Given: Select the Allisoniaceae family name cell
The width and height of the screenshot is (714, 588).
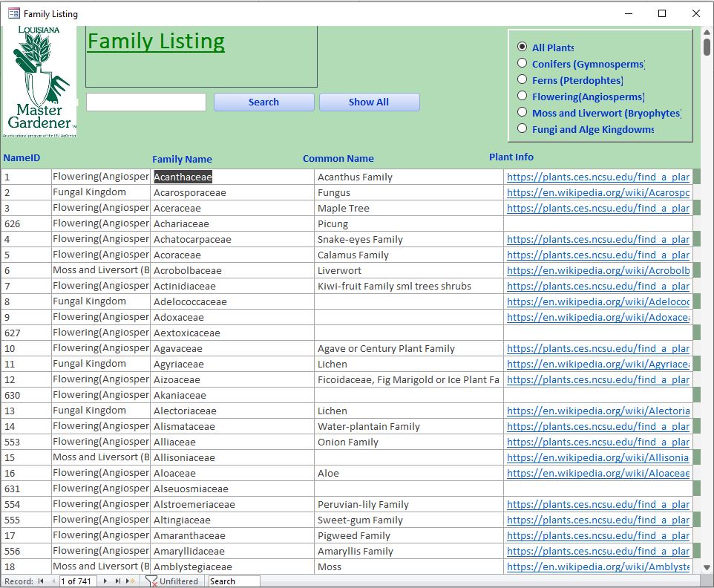Looking at the screenshot, I should pyautogui.click(x=232, y=457).
